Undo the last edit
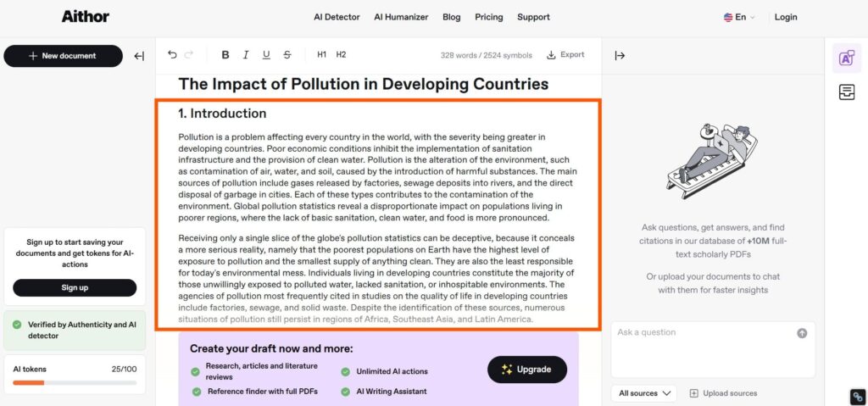Image resolution: width=868 pixels, height=406 pixels. [172, 54]
